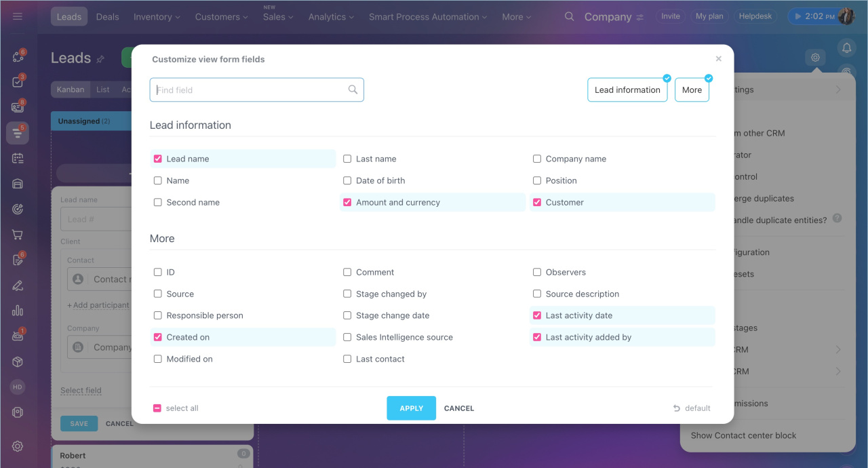Enable the Company name checkbox
The image size is (868, 468).
pyautogui.click(x=537, y=159)
